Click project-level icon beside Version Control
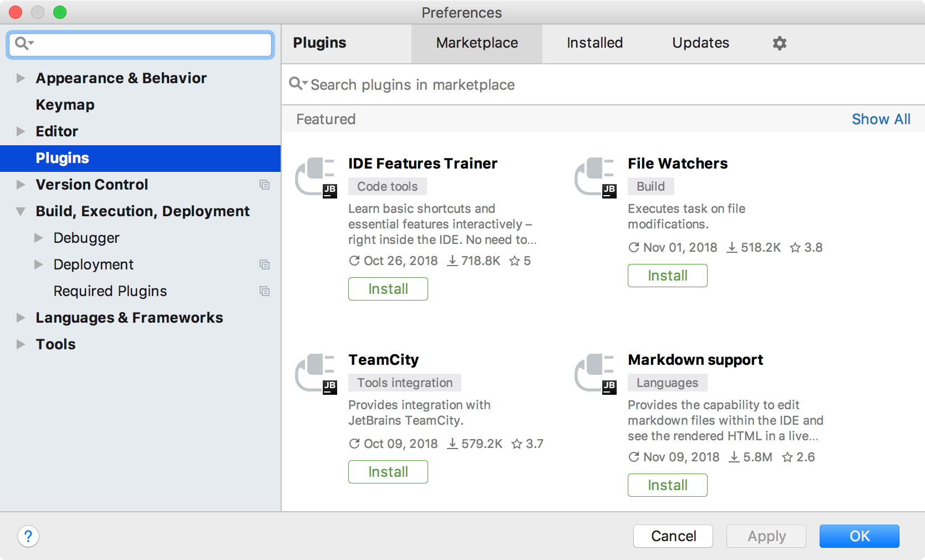 point(265,185)
